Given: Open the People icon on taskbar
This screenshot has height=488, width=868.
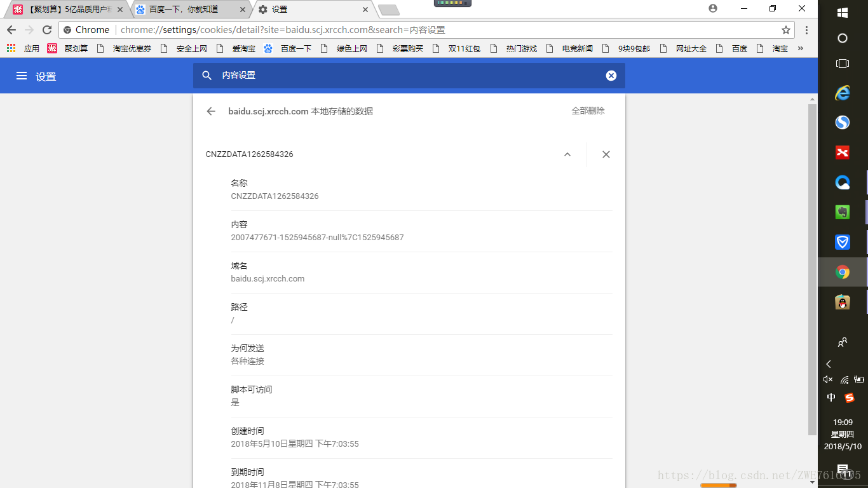Looking at the screenshot, I should 843,342.
